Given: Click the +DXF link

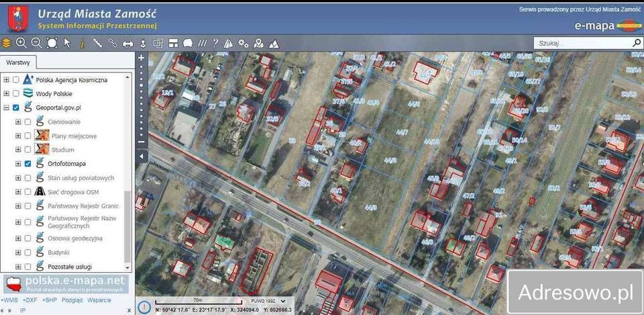Looking at the screenshot, I should (30, 300).
